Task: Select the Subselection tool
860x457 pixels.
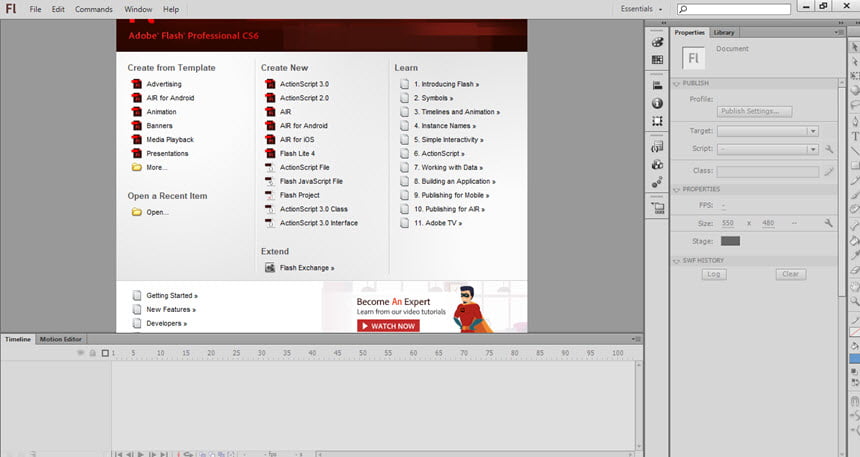Action: point(855,61)
